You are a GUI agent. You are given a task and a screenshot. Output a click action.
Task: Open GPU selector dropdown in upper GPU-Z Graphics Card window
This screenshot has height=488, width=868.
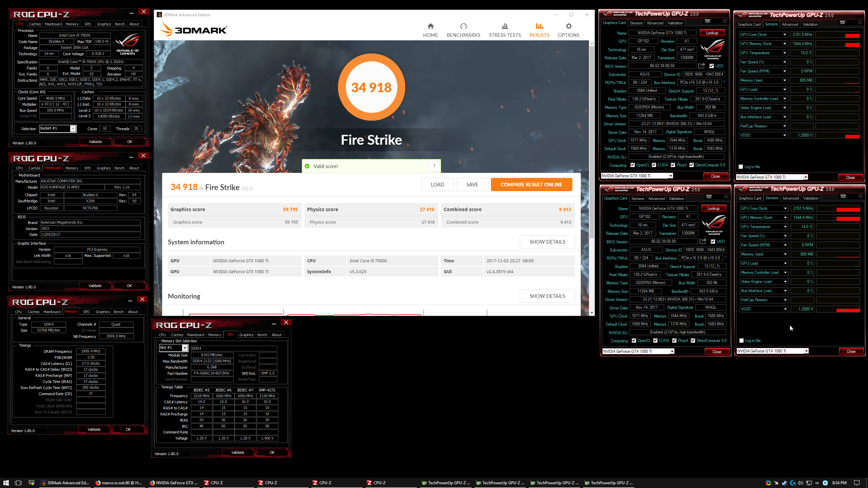click(x=670, y=176)
